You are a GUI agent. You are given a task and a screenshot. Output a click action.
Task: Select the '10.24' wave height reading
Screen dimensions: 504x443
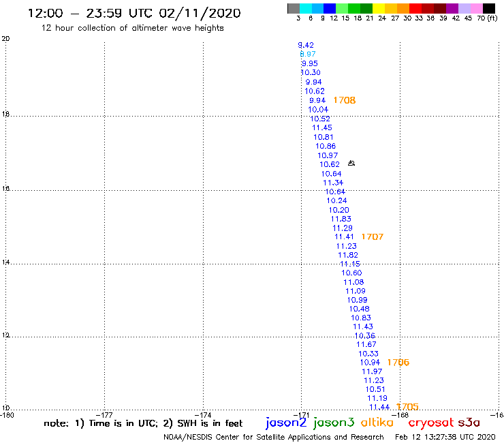[x=337, y=201]
